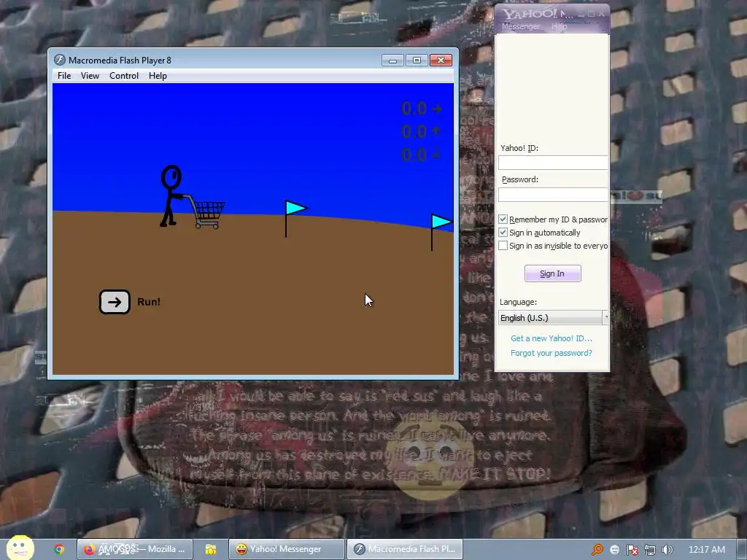Toggle Sign in automatically checkbox
This screenshot has width=747, height=560.
point(503,233)
